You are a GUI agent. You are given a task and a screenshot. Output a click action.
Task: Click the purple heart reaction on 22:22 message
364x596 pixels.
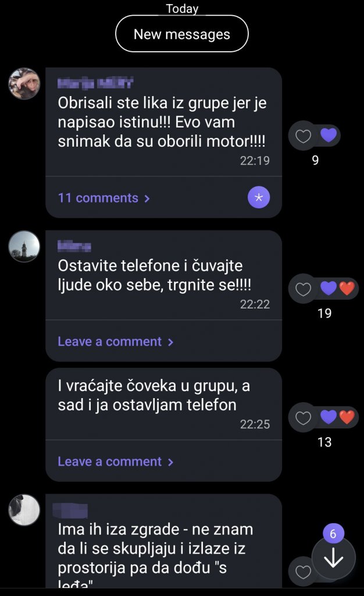pos(329,289)
